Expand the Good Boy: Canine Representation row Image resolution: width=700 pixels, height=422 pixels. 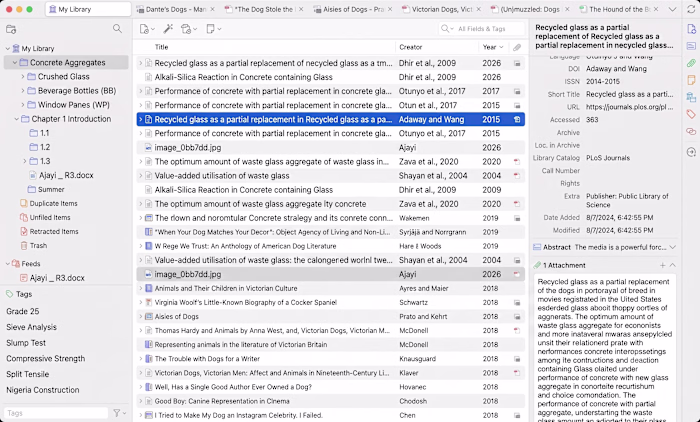tap(141, 401)
